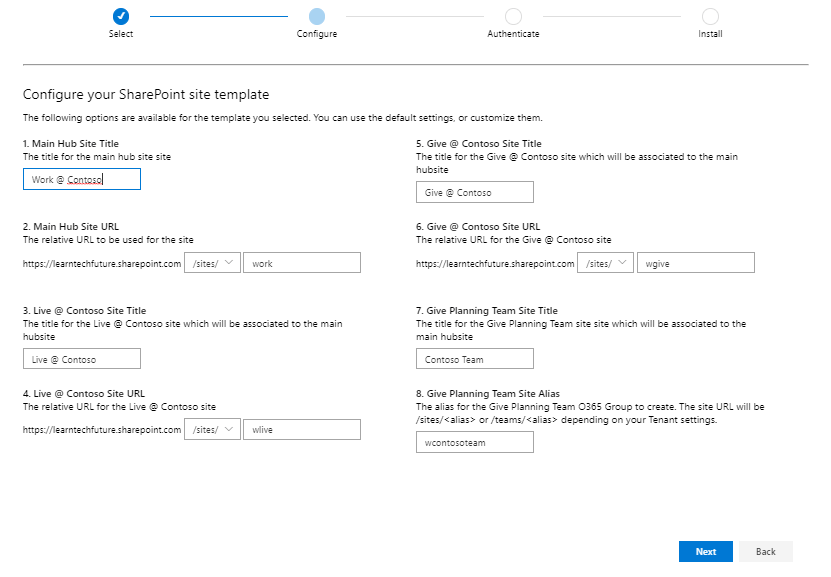Click the Main Hub URL field containing 'work'

tap(302, 263)
